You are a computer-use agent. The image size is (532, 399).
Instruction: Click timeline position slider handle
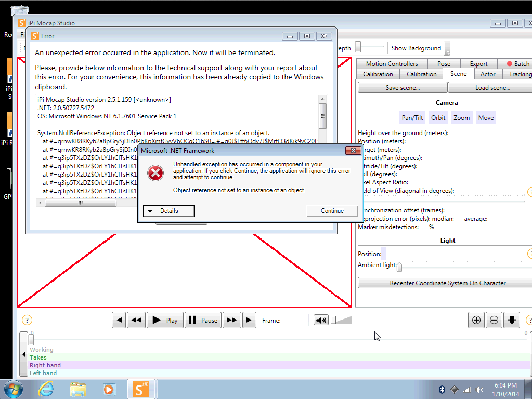tap(31, 339)
